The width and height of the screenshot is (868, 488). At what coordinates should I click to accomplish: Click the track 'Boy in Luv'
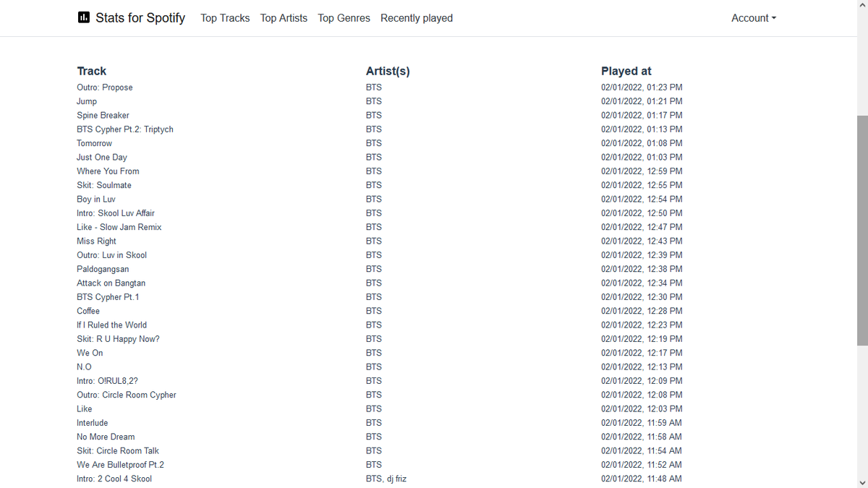pos(96,199)
